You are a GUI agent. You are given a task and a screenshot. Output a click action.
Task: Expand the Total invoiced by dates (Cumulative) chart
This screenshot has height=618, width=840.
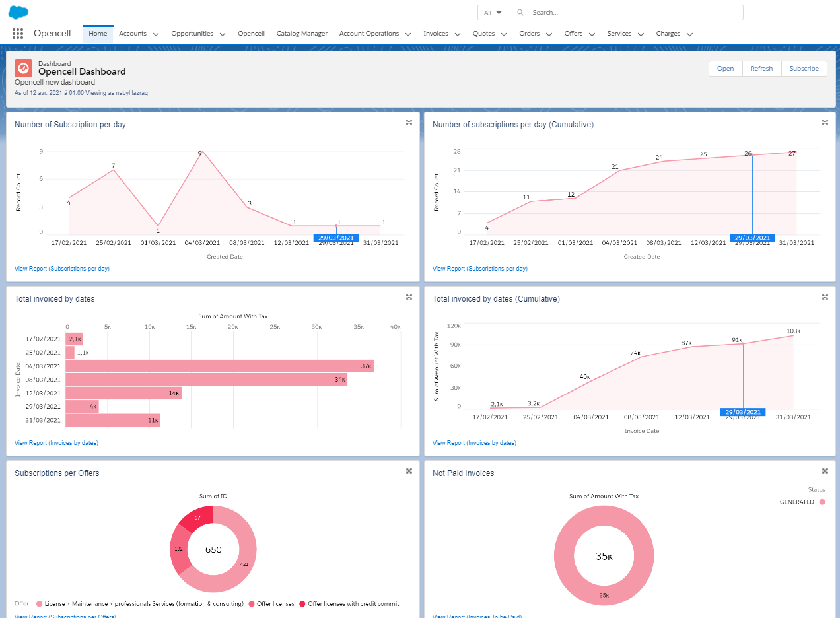pos(825,297)
